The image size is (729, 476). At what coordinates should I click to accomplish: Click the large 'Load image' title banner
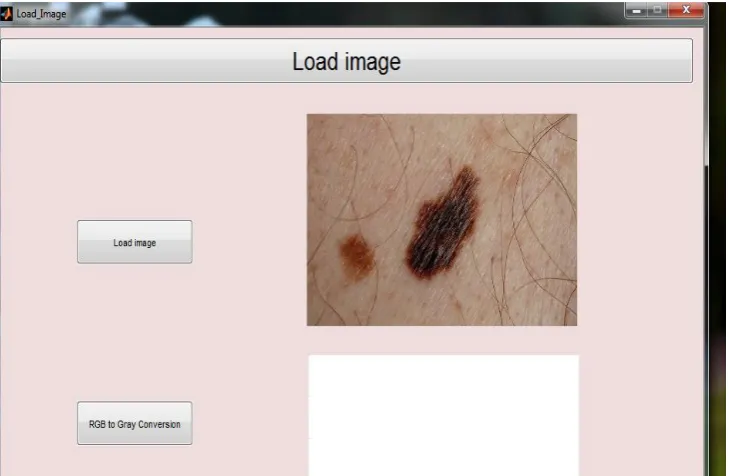pos(347,61)
